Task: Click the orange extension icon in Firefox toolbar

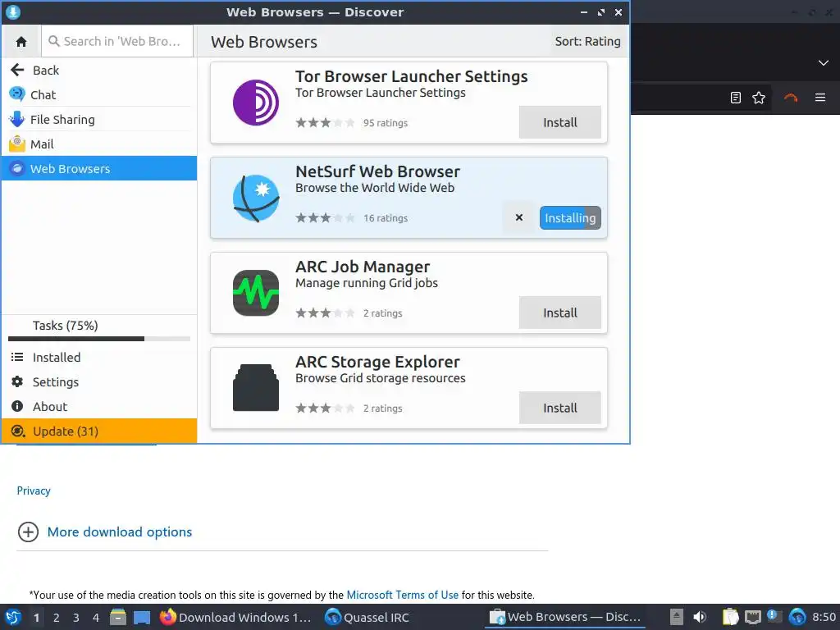Action: tap(791, 98)
